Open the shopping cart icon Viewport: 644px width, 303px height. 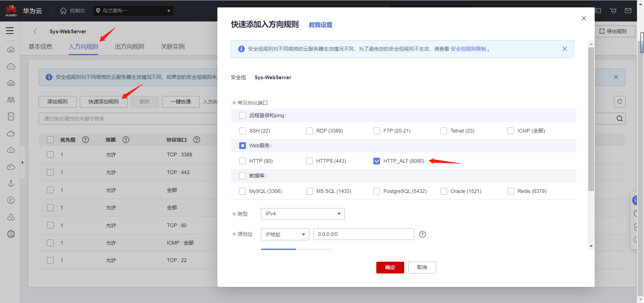(x=613, y=10)
